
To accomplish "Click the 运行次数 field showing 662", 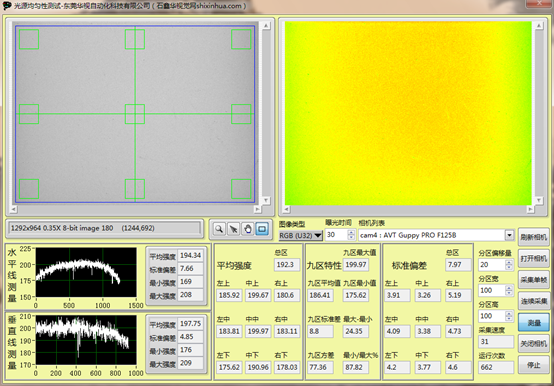I will (x=496, y=367).
